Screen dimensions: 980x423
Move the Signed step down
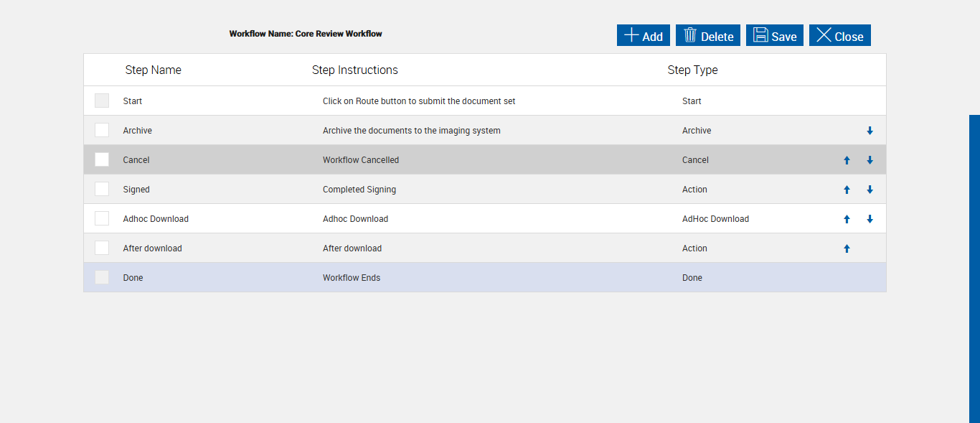[870, 190]
